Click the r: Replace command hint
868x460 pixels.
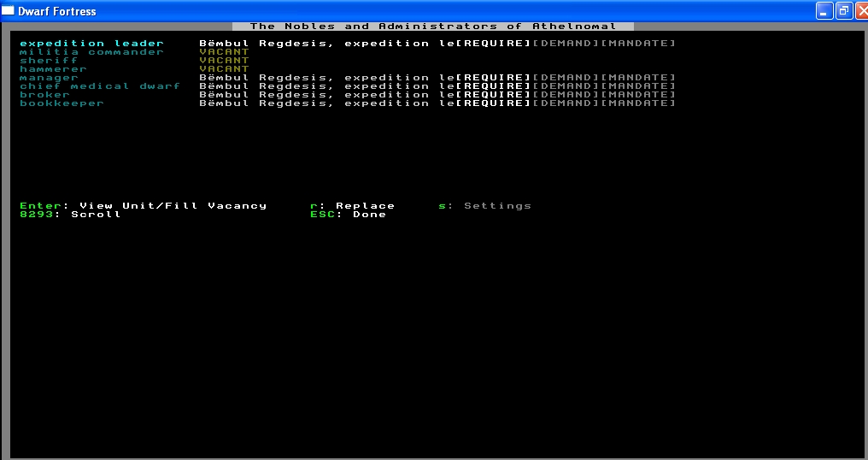coord(353,205)
